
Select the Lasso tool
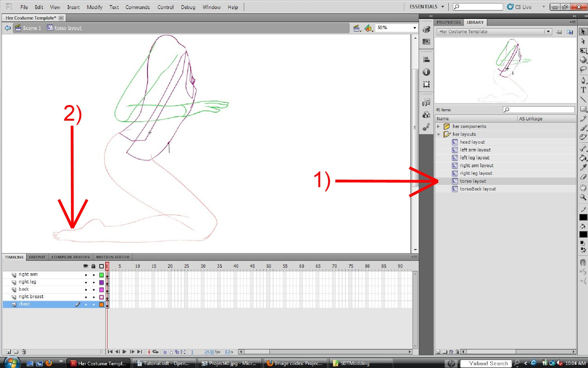click(x=583, y=69)
